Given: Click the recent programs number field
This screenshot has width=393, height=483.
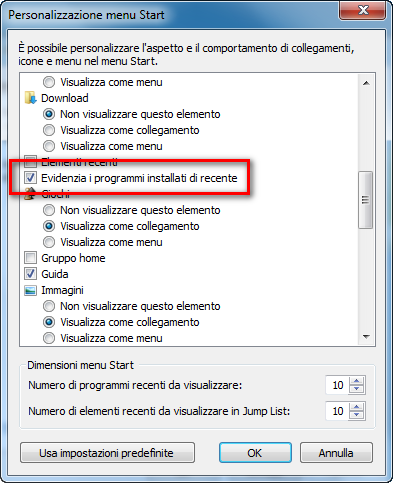Looking at the screenshot, I should click(337, 385).
